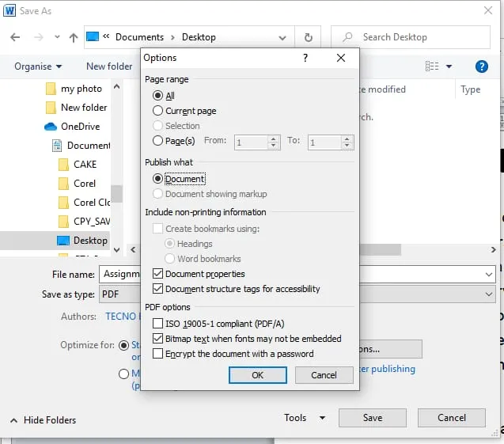Click Documents in the address path
Image resolution: width=504 pixels, height=444 pixels.
coord(139,37)
